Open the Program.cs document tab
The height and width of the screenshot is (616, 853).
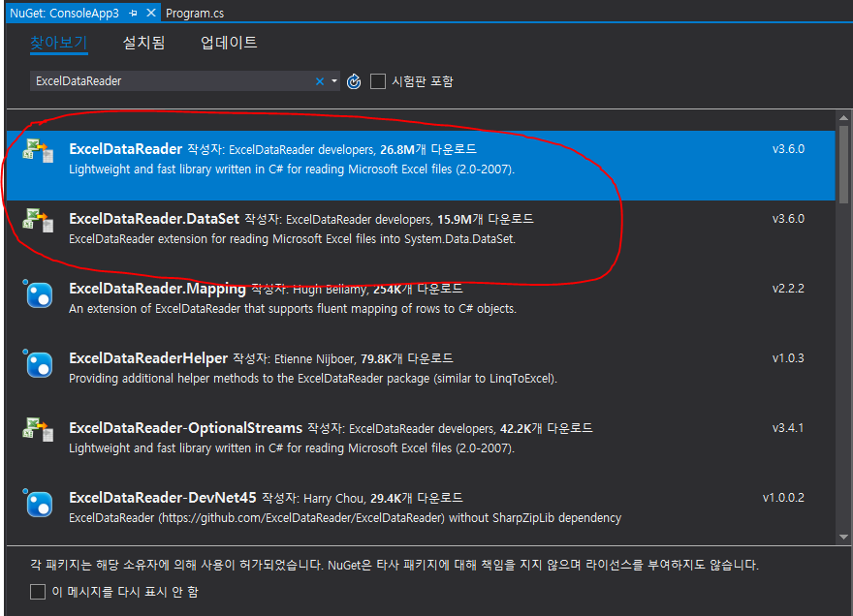pos(195,13)
